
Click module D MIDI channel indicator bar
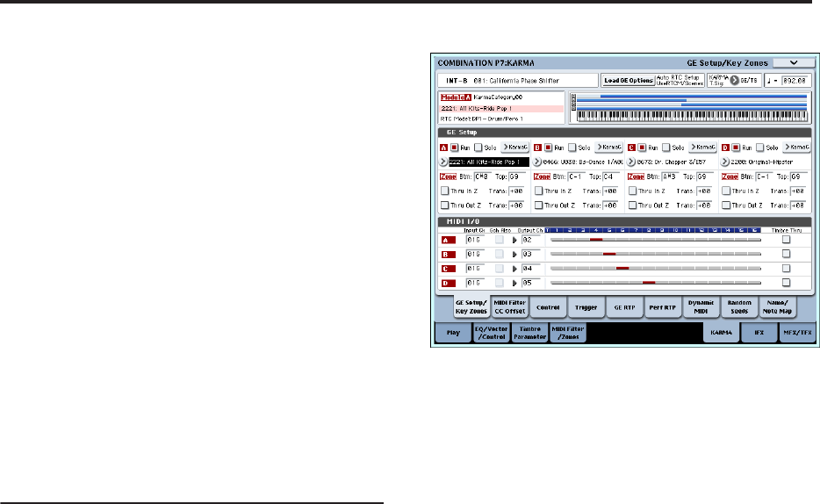click(656, 283)
